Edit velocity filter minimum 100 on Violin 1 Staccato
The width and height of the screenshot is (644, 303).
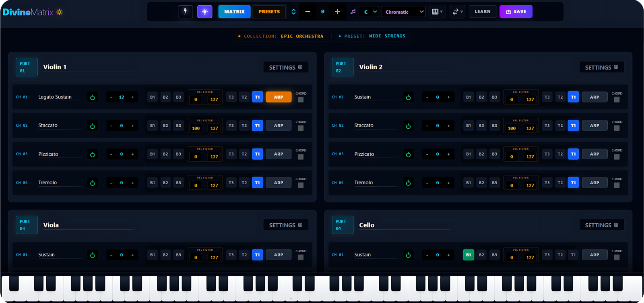click(x=196, y=128)
